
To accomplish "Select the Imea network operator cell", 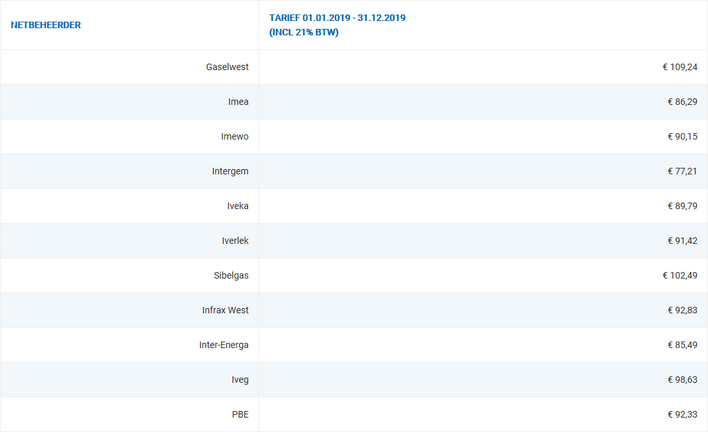I will (x=238, y=102).
